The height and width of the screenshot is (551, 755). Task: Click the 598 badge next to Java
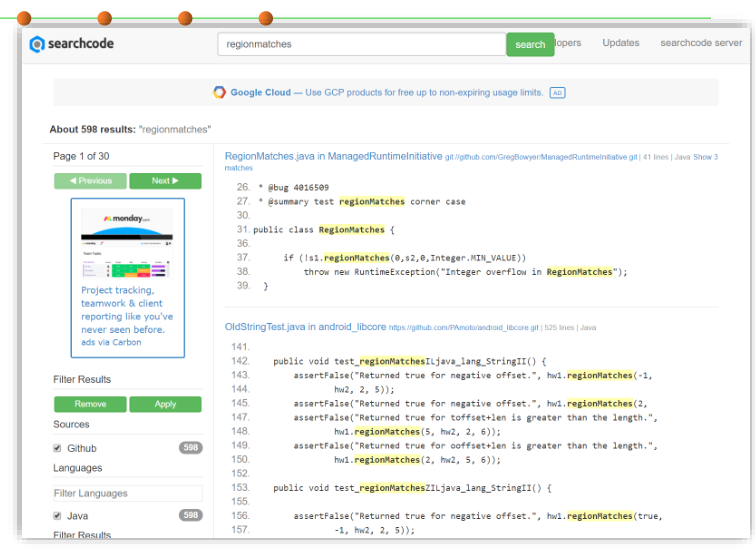(190, 515)
